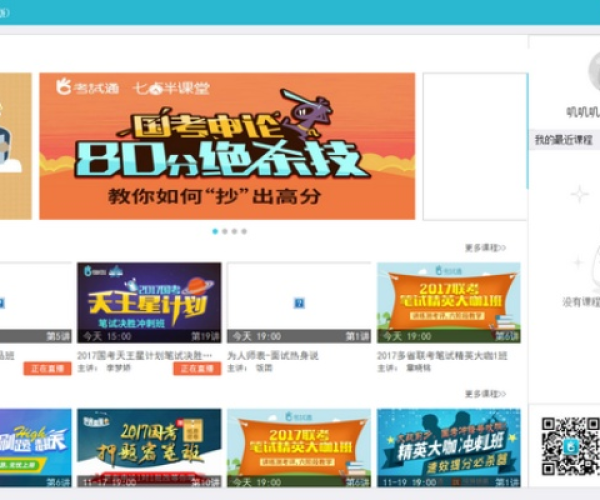
Task: Click the user avatar in the sidebar
Action: 594,72
